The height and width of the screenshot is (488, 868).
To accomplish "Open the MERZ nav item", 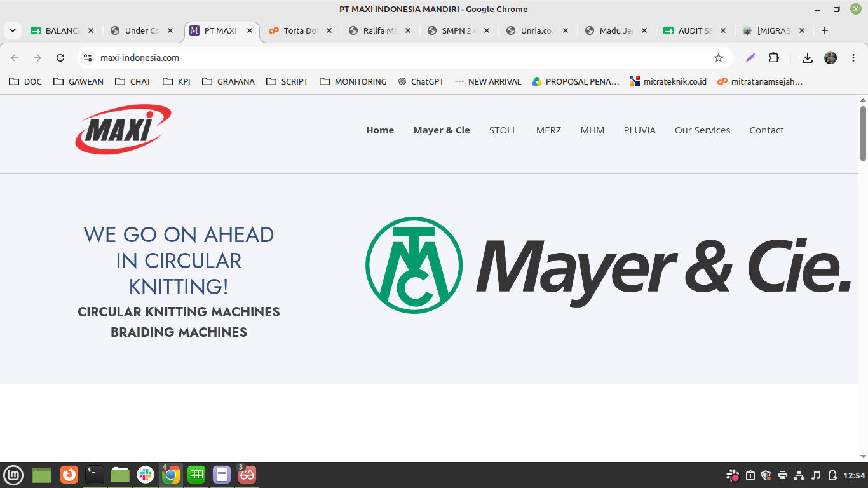I will (549, 130).
